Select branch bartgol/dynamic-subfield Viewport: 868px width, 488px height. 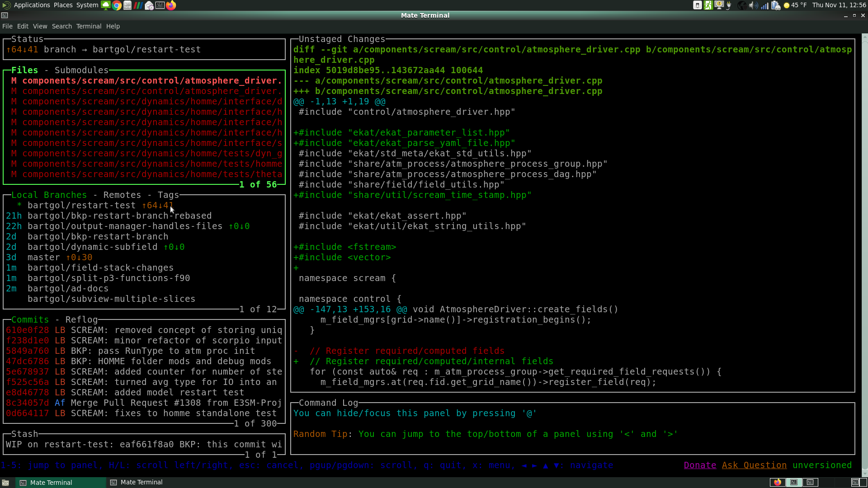(x=144, y=247)
